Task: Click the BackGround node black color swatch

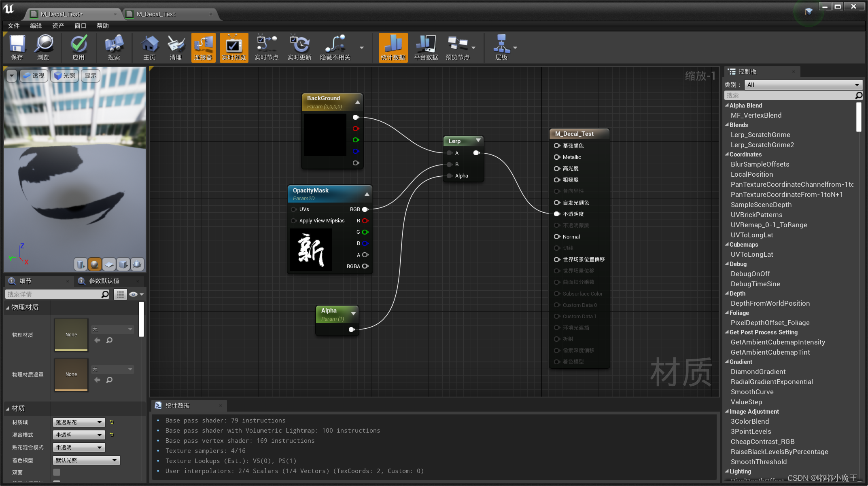Action: coord(325,135)
